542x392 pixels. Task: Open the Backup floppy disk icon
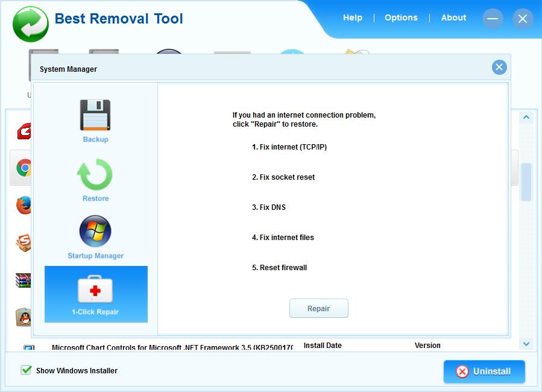point(95,115)
